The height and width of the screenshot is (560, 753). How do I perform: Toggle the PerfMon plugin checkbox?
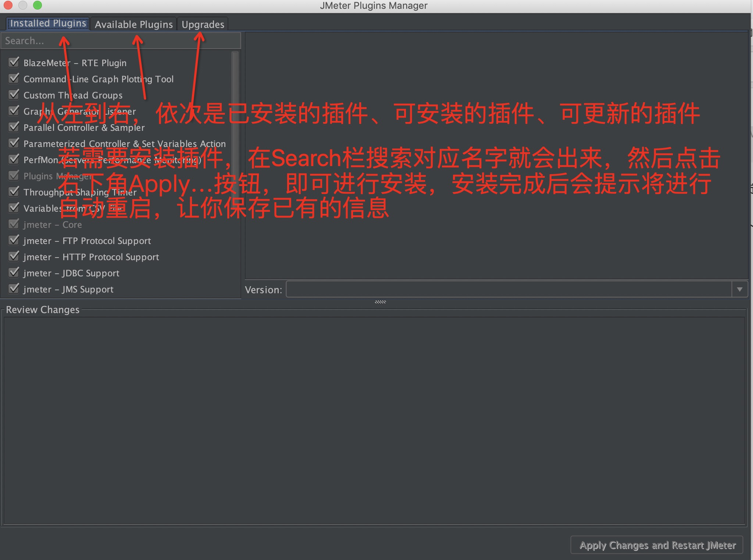point(14,159)
